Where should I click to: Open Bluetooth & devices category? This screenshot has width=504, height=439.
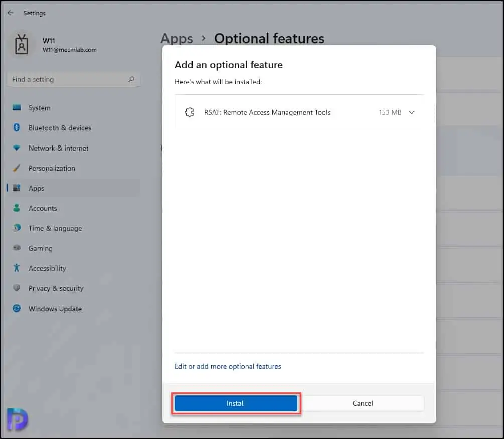pyautogui.click(x=74, y=128)
